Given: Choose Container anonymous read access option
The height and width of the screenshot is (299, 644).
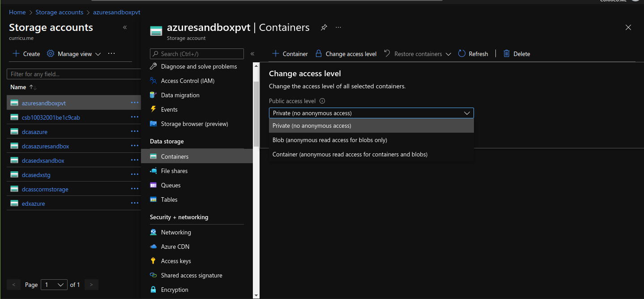Looking at the screenshot, I should tap(371, 154).
